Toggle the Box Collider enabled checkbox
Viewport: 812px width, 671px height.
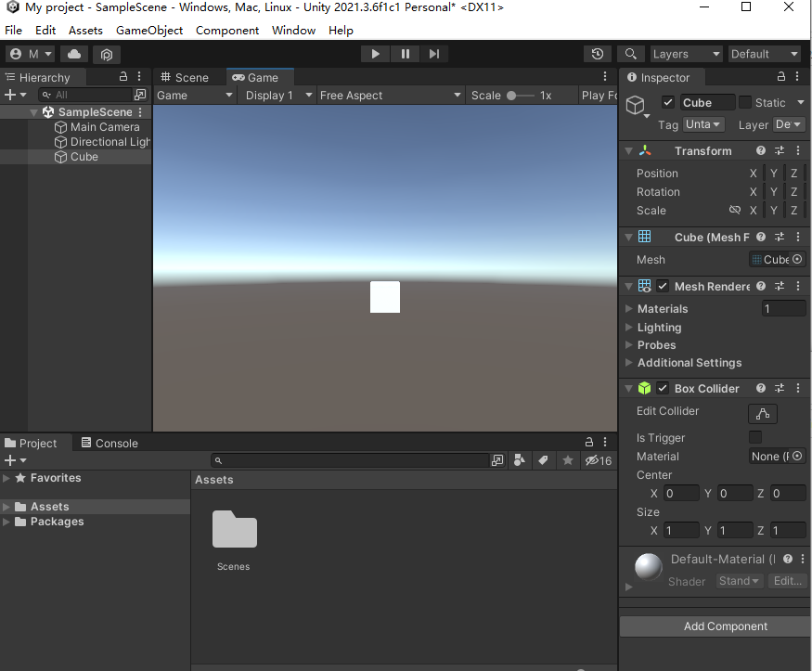(663, 388)
